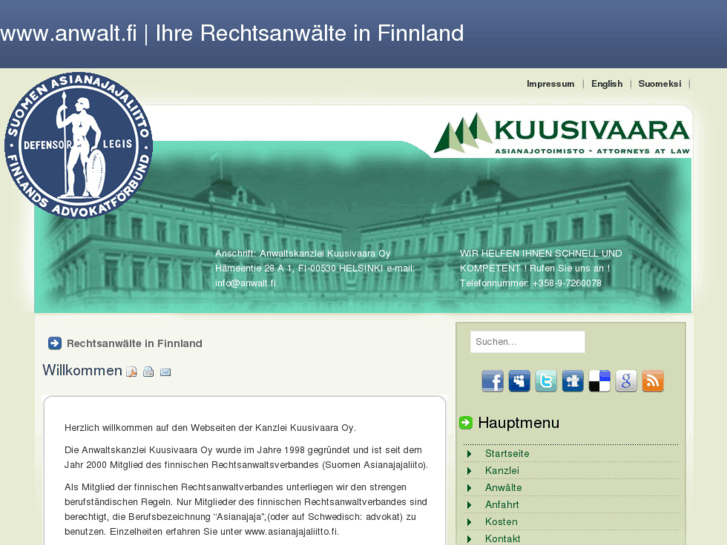Image resolution: width=727 pixels, height=545 pixels.
Task: Go to Startseite in main menu
Action: click(507, 454)
